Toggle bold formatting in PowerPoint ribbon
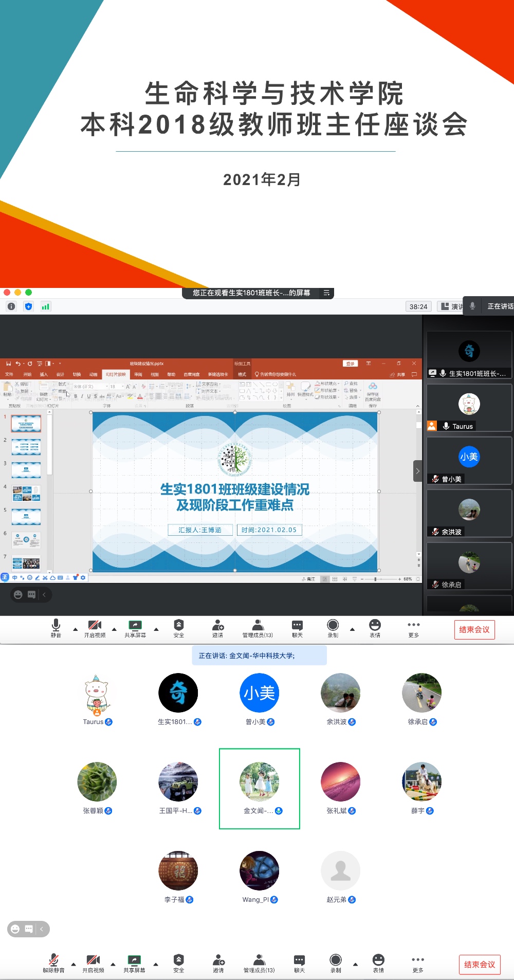The width and height of the screenshot is (514, 980). (76, 396)
